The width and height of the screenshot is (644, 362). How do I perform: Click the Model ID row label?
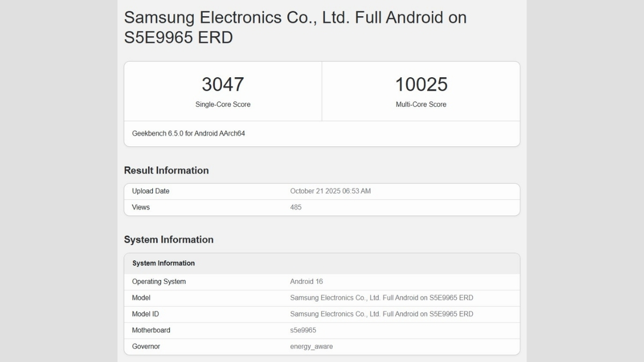[x=145, y=314]
